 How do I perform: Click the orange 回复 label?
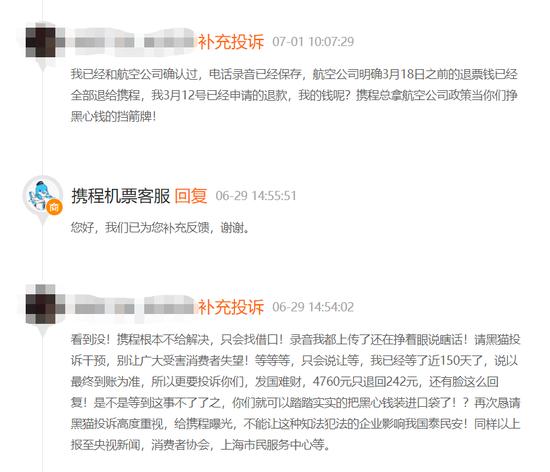[x=191, y=196]
